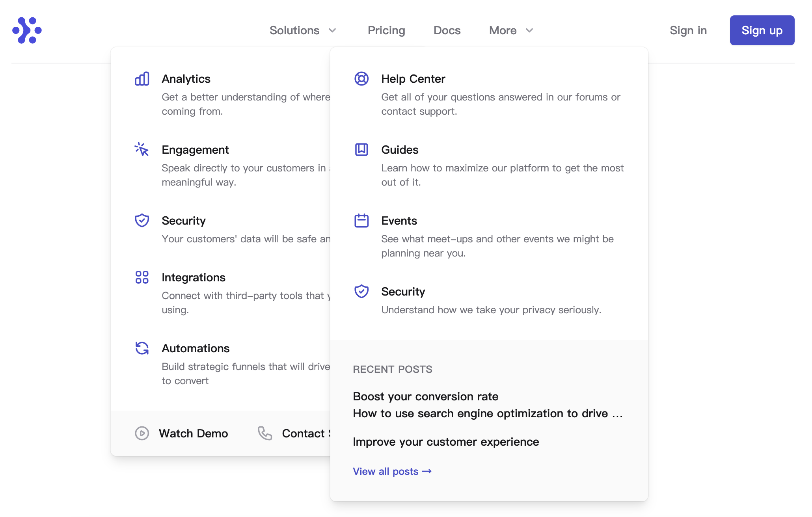Go to the Pricing page
The image size is (812, 517).
pyautogui.click(x=386, y=30)
